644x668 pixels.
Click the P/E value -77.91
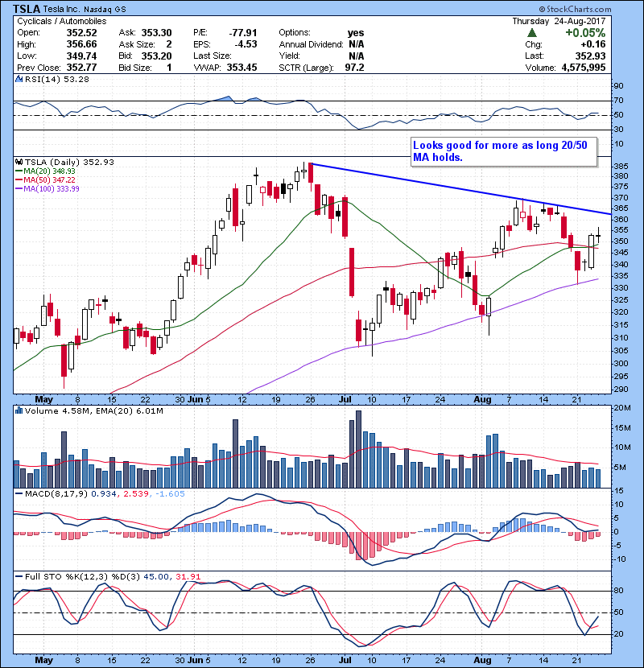coord(243,33)
